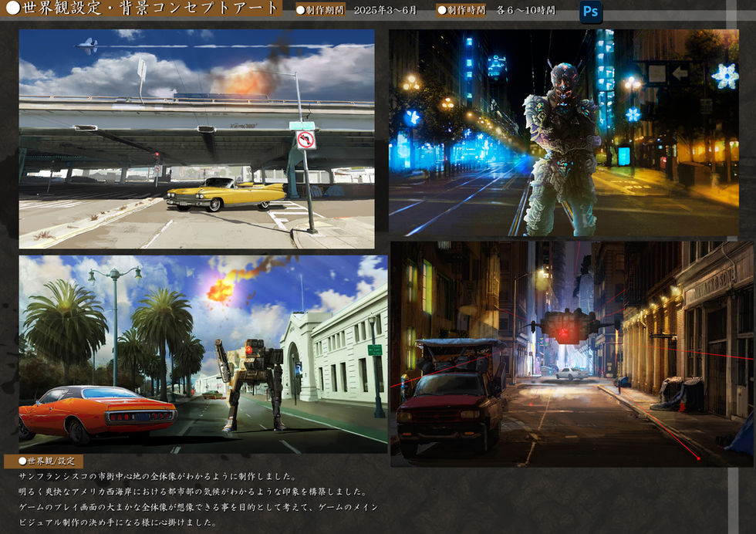Click the 2025年3~6月 date text
The height and width of the screenshot is (534, 756).
[385, 10]
